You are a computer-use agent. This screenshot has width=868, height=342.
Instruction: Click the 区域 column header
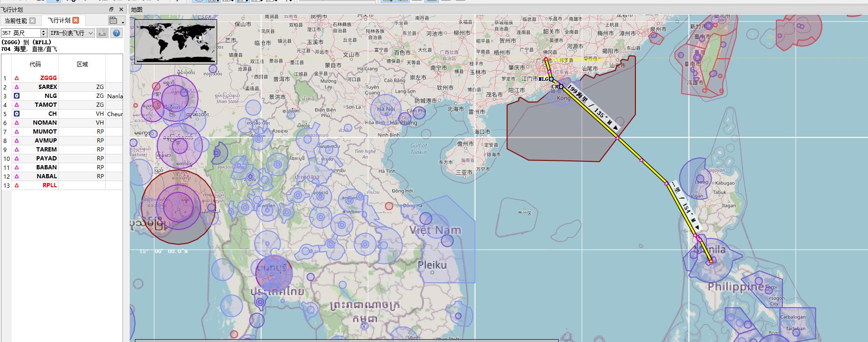(x=82, y=64)
